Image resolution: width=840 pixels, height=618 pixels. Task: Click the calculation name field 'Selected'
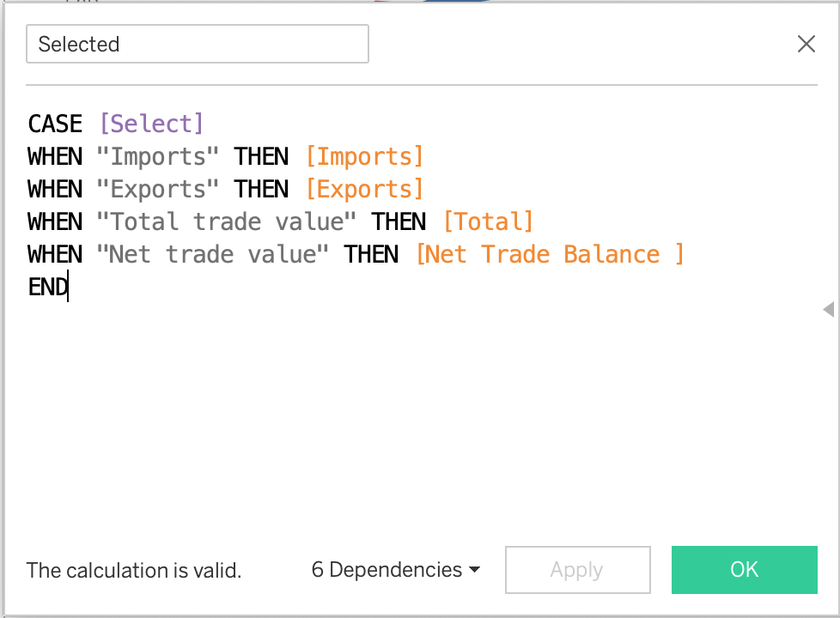coord(198,45)
